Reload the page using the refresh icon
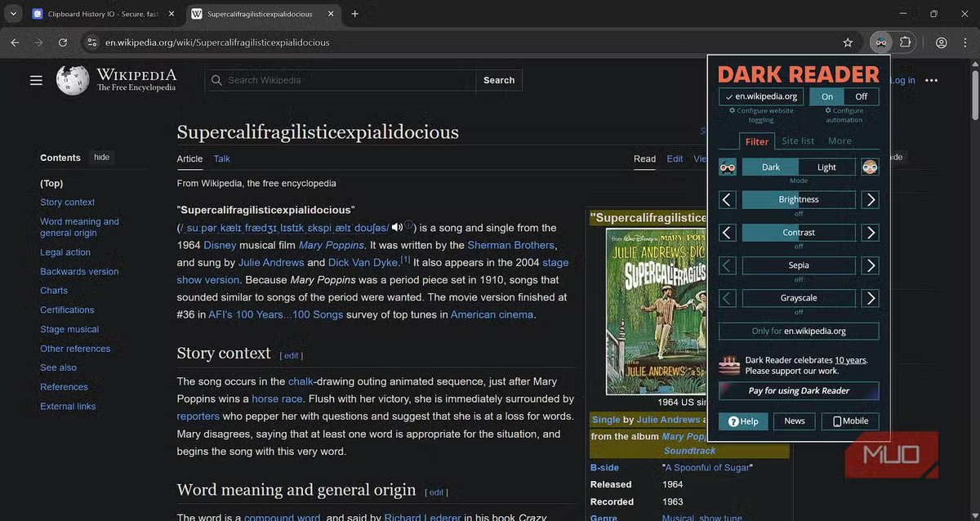Image resolution: width=980 pixels, height=521 pixels. click(x=63, y=42)
